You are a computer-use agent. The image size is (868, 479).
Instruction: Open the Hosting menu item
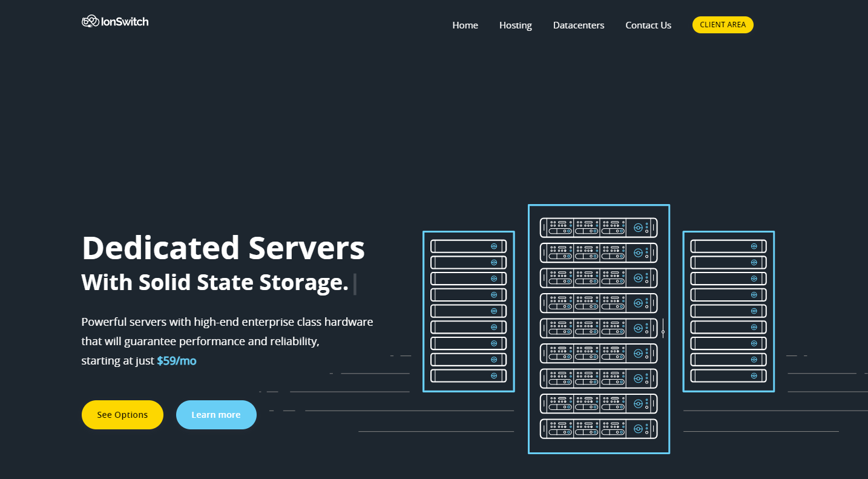515,25
